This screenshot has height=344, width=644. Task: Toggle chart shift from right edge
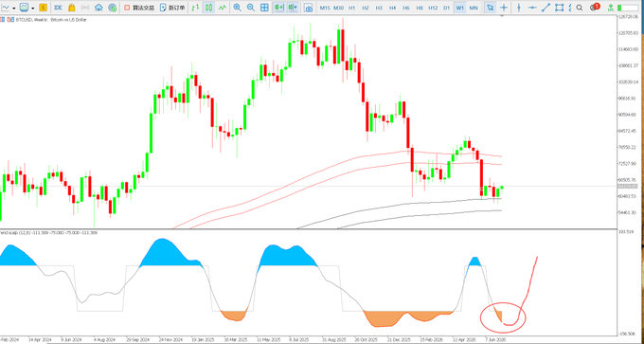[x=293, y=8]
